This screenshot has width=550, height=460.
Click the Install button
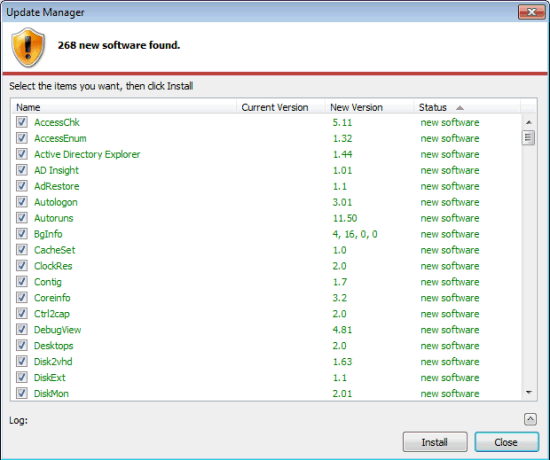coord(435,442)
